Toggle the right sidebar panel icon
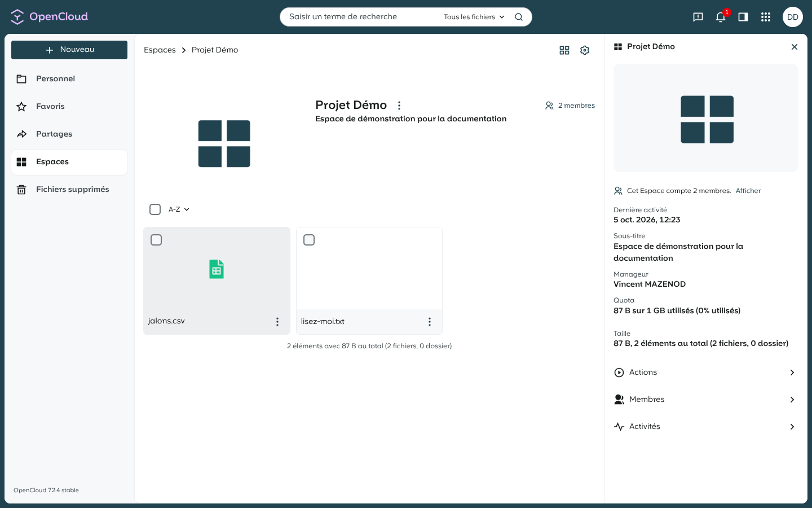The height and width of the screenshot is (508, 812). click(743, 17)
